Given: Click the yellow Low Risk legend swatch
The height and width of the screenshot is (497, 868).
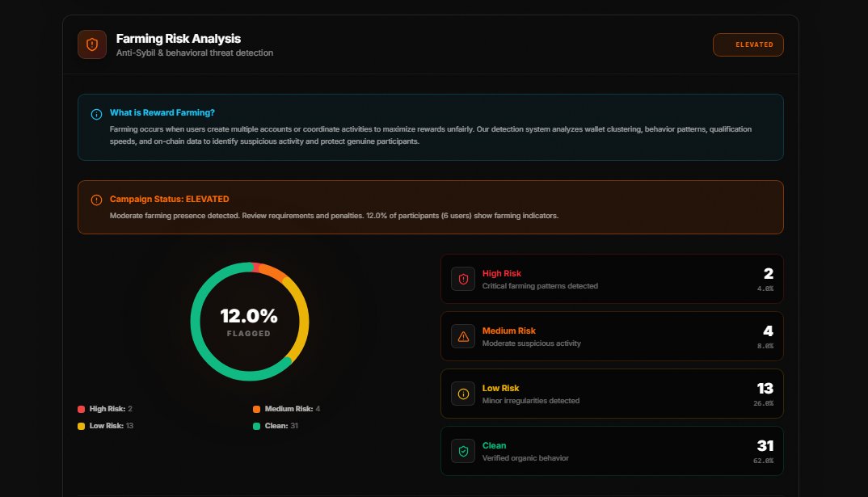Looking at the screenshot, I should tap(82, 426).
